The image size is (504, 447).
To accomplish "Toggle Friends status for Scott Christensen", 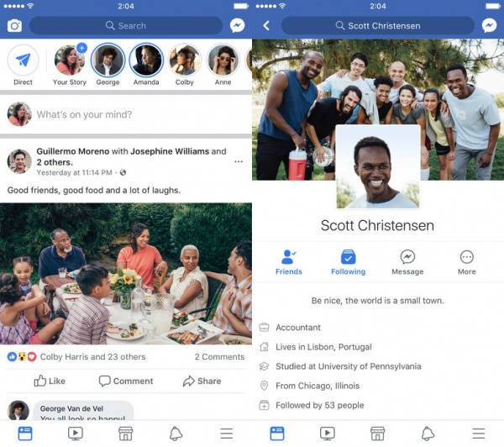I will [x=289, y=263].
